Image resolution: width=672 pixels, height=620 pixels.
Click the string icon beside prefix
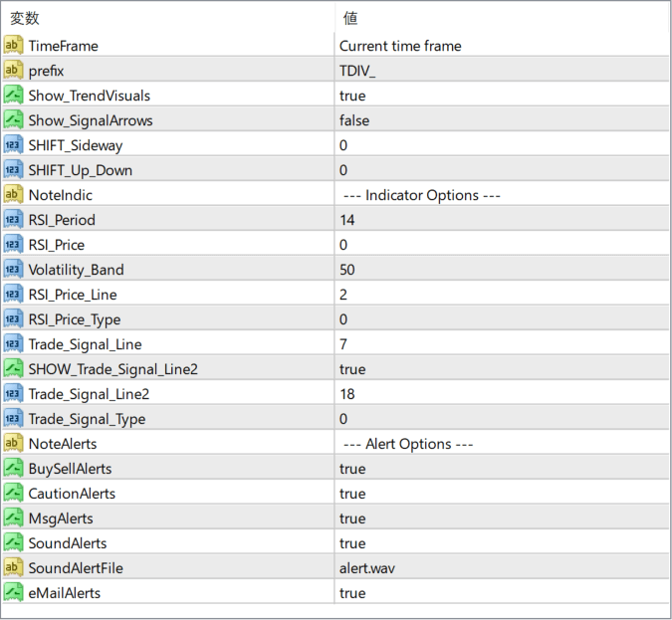click(x=13, y=70)
